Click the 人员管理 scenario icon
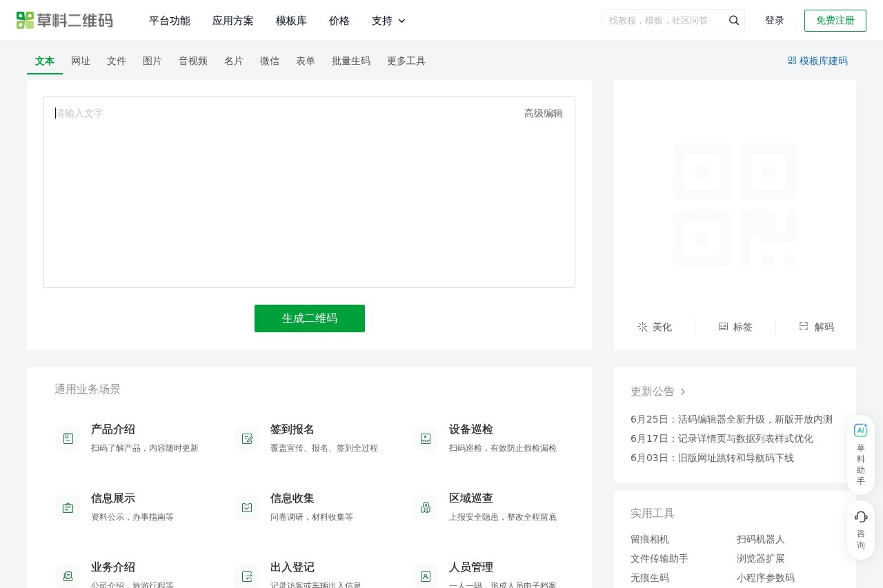 tap(426, 576)
